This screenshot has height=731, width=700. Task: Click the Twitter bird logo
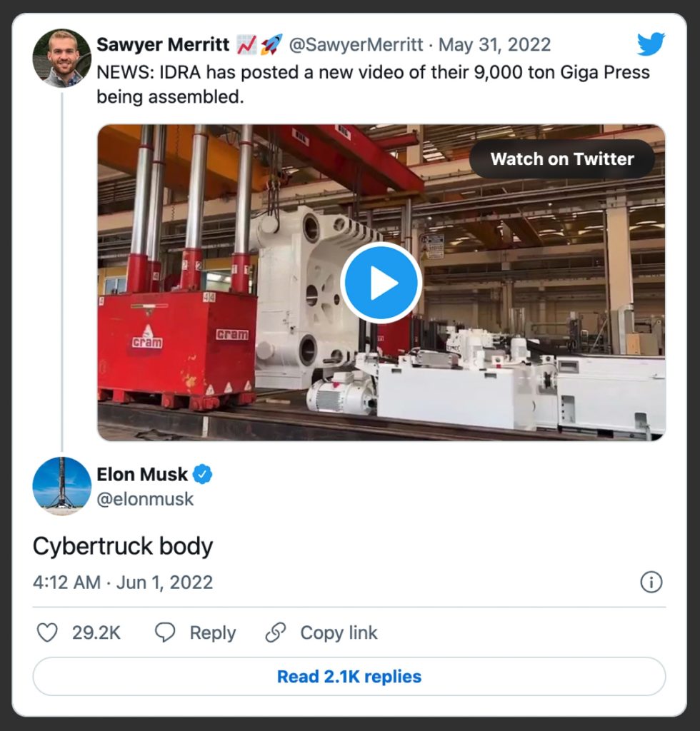point(651,45)
